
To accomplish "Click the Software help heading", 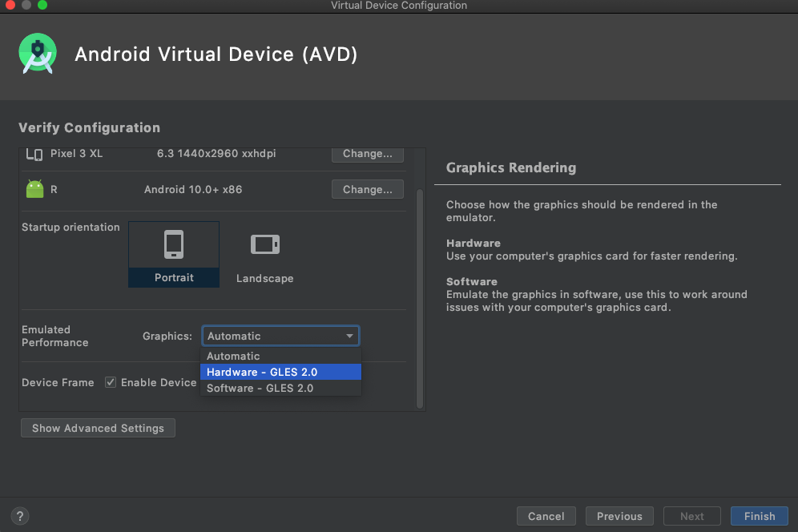I will [472, 281].
